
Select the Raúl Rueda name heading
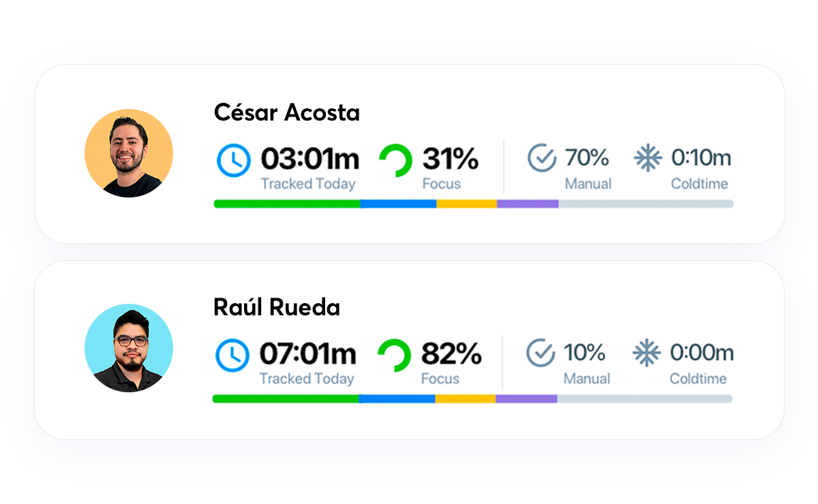click(277, 307)
